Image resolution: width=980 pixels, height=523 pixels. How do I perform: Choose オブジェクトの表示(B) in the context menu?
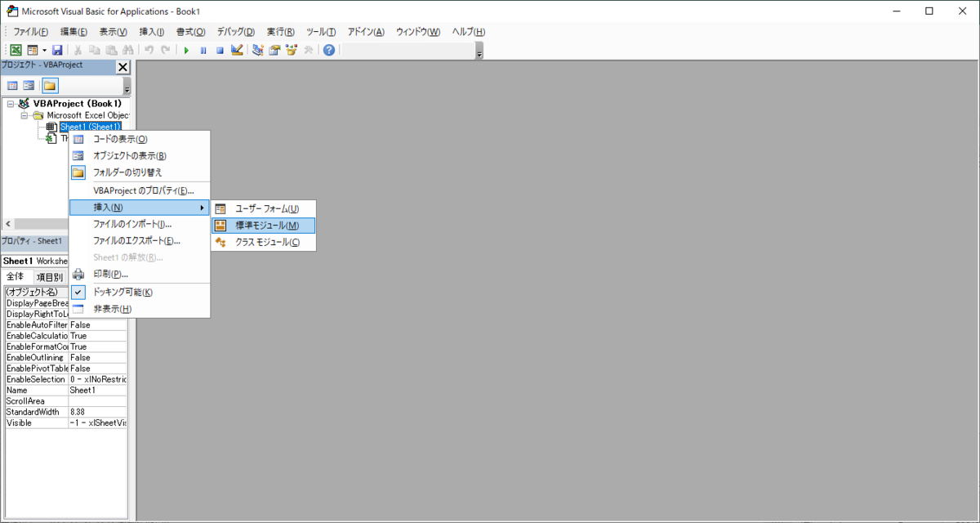(x=139, y=155)
